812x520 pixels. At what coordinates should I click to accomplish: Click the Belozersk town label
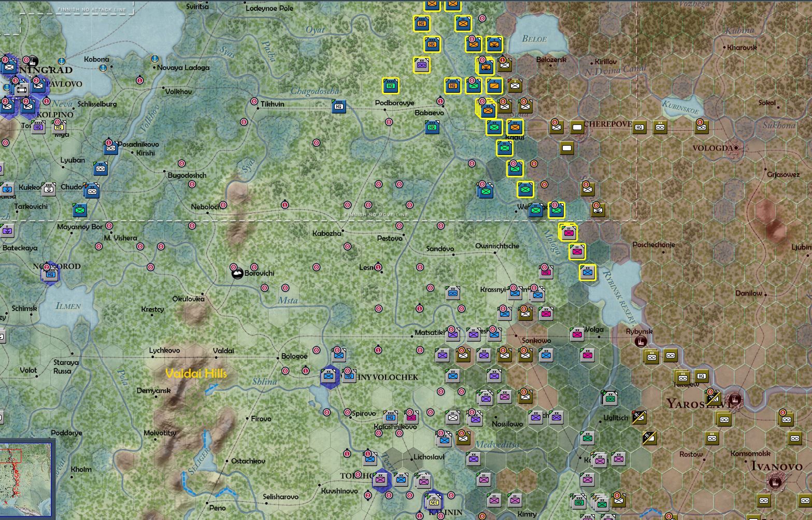pyautogui.click(x=551, y=60)
